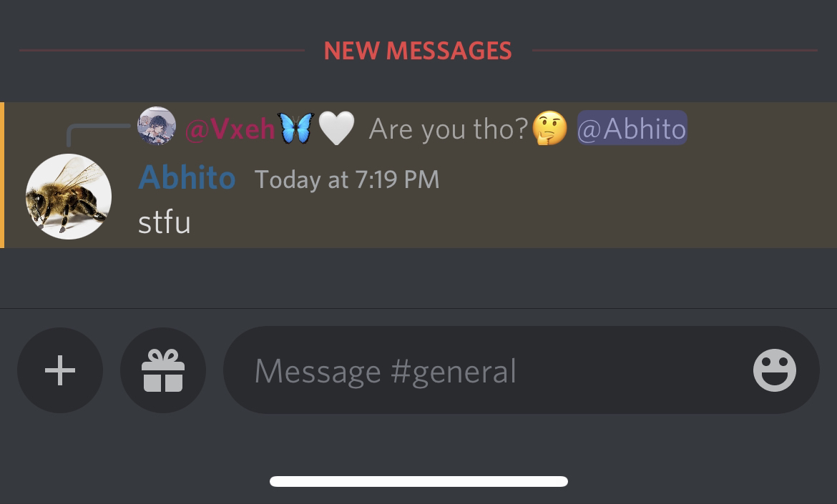Open the Nitro gift icon
This screenshot has height=504, width=837.
click(x=163, y=370)
